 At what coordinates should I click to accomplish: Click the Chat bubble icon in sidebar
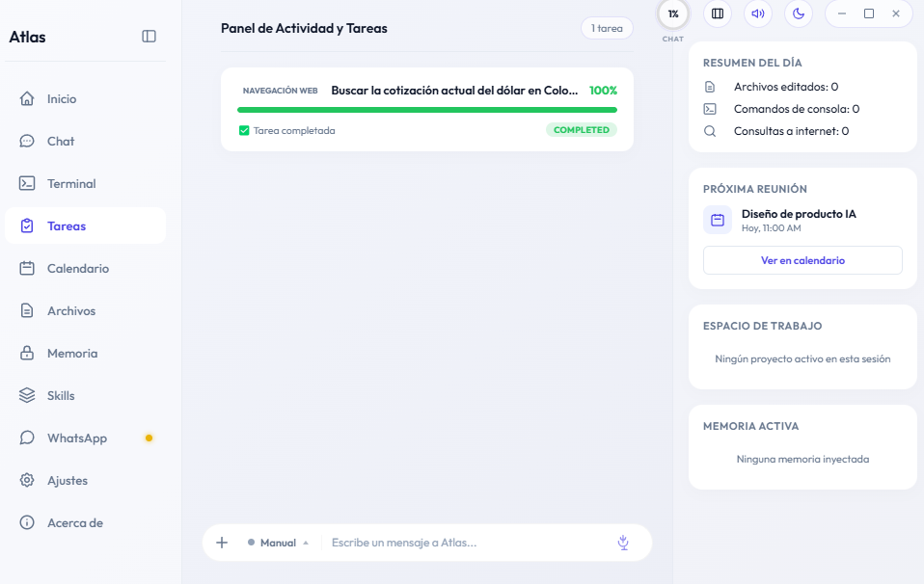coord(27,141)
